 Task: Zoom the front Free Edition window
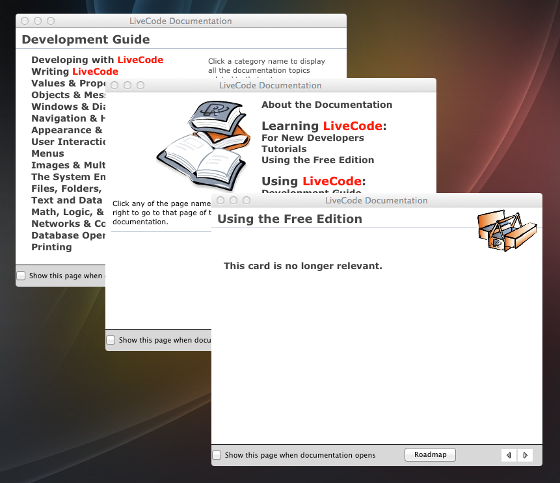[x=246, y=200]
